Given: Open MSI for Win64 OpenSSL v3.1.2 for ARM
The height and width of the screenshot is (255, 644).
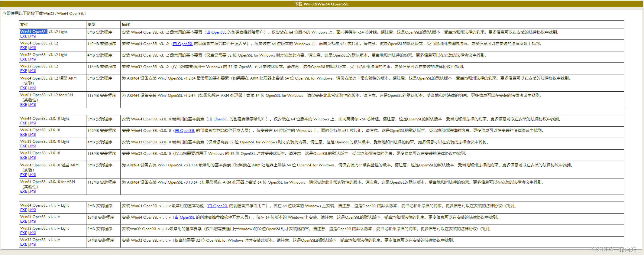Looking at the screenshot, I should (x=32, y=105).
